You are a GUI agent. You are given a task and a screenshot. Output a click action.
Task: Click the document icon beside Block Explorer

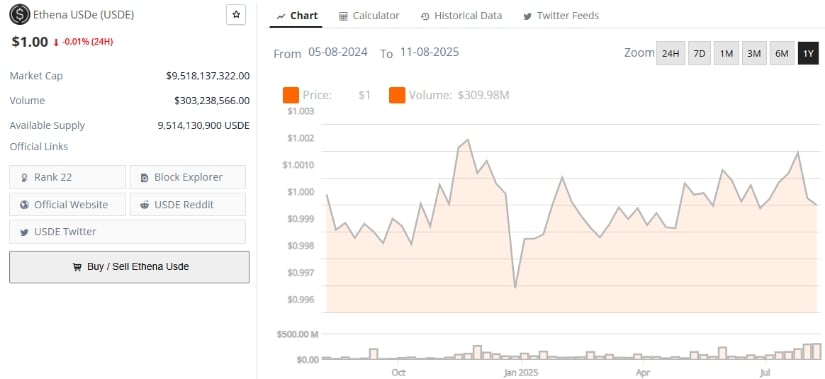pos(145,178)
